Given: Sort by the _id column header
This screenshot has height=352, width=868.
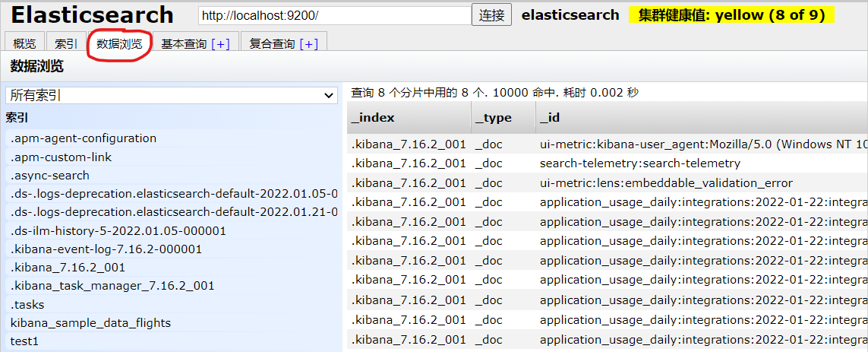Looking at the screenshot, I should [x=702, y=118].
